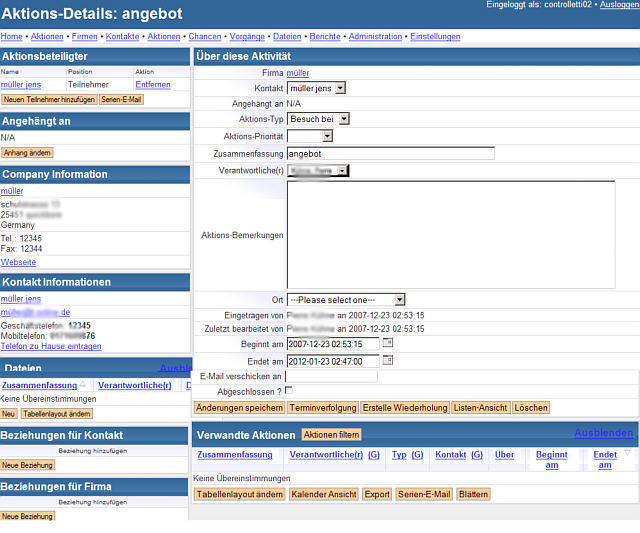Open calendar picker for Beginnt am

[388, 343]
